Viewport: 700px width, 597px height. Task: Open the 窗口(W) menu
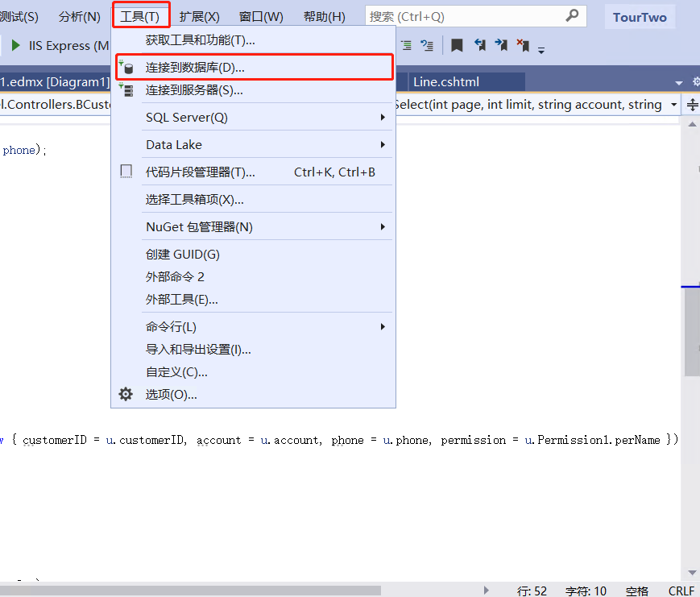(x=261, y=17)
